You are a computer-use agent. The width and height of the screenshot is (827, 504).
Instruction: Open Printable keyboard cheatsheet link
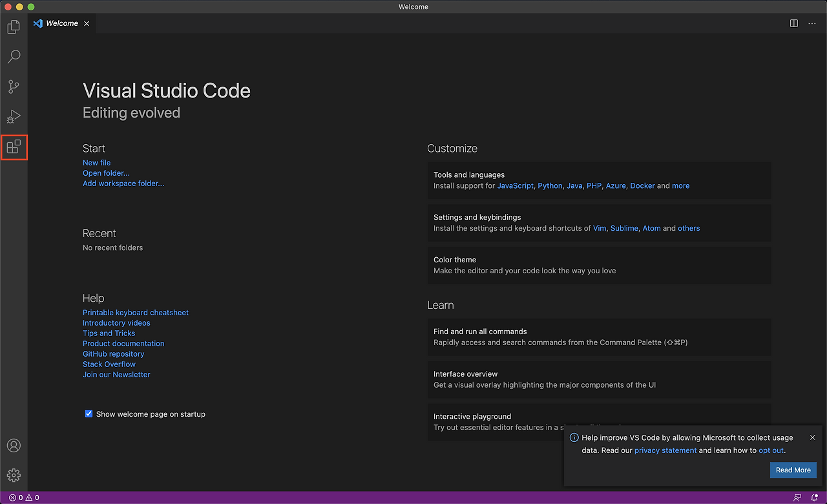[x=136, y=313]
